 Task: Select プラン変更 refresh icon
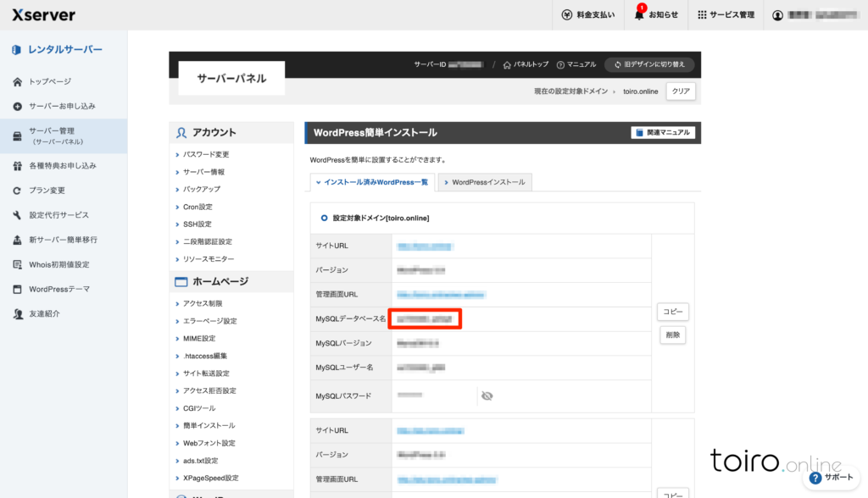coord(17,191)
